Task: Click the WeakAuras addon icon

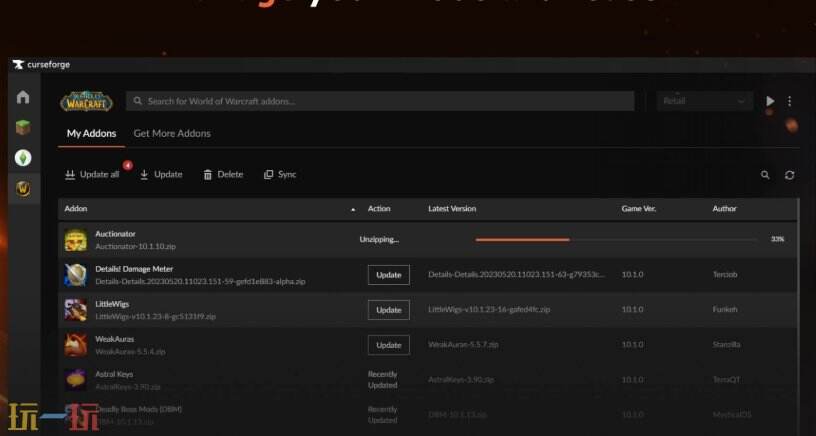Action: [76, 345]
